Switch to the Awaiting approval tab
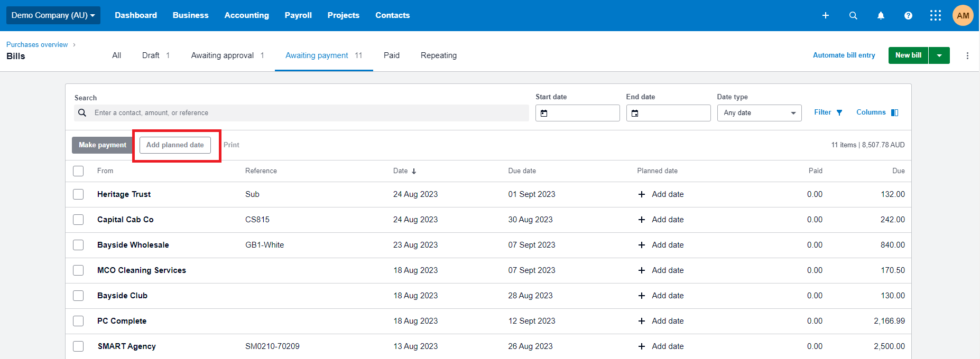This screenshot has width=980, height=359. (228, 55)
